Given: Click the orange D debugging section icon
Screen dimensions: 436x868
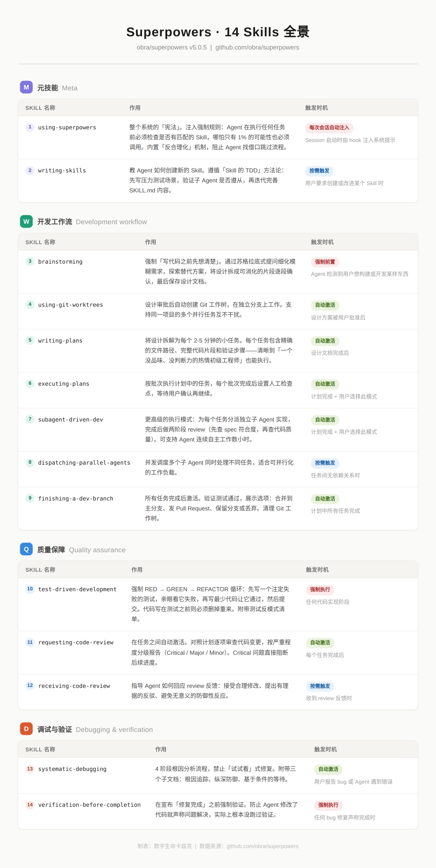Looking at the screenshot, I should click(x=26, y=729).
